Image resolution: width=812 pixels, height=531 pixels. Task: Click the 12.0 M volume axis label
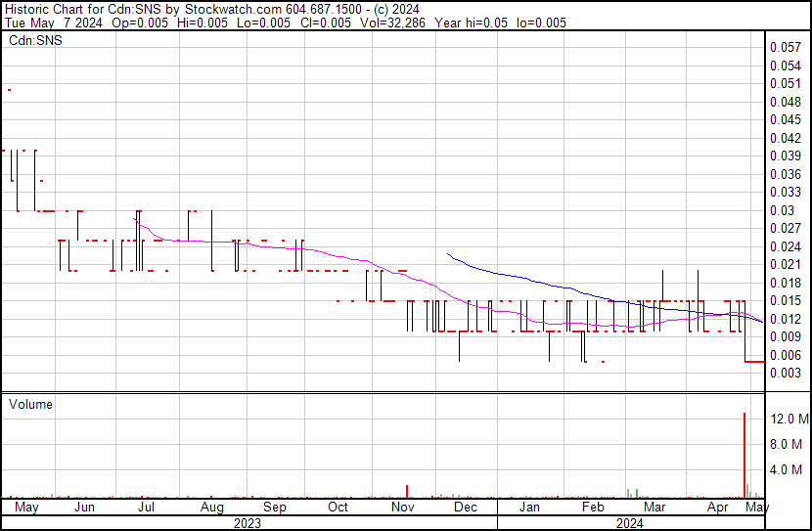click(789, 419)
